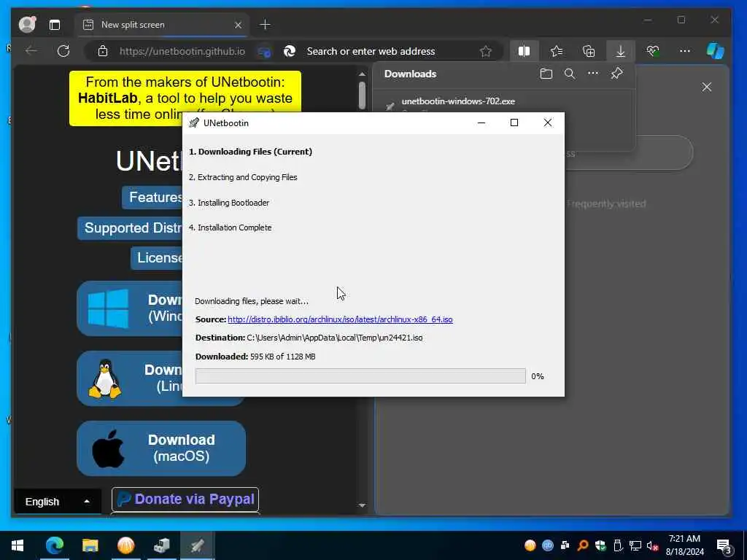The image size is (747, 560).
Task: Click step 2 Extracting and Copying Files
Action: point(243,177)
